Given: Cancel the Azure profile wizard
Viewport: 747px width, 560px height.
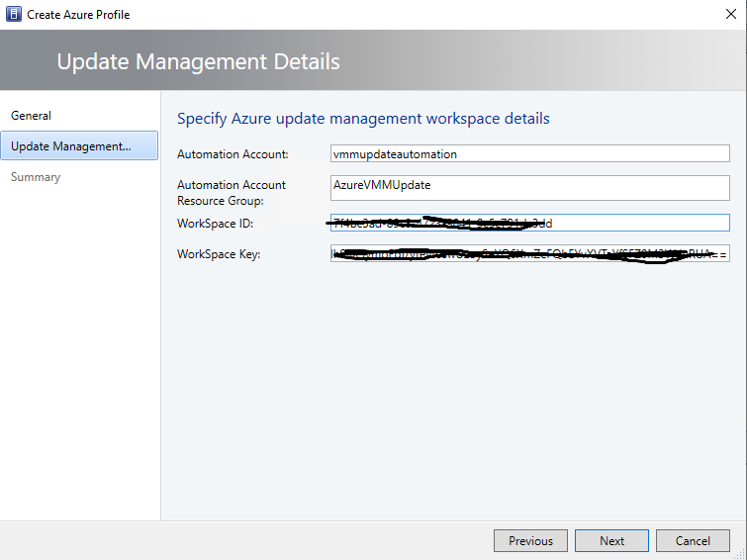Looking at the screenshot, I should click(693, 541).
